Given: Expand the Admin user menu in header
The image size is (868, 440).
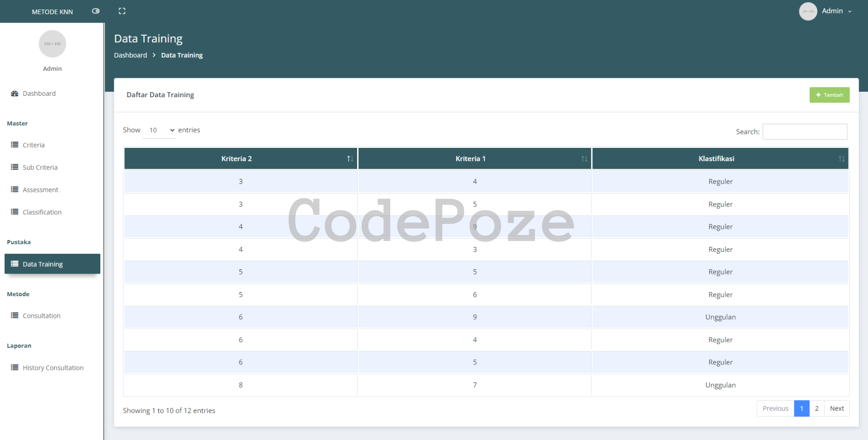Looking at the screenshot, I should point(836,11).
